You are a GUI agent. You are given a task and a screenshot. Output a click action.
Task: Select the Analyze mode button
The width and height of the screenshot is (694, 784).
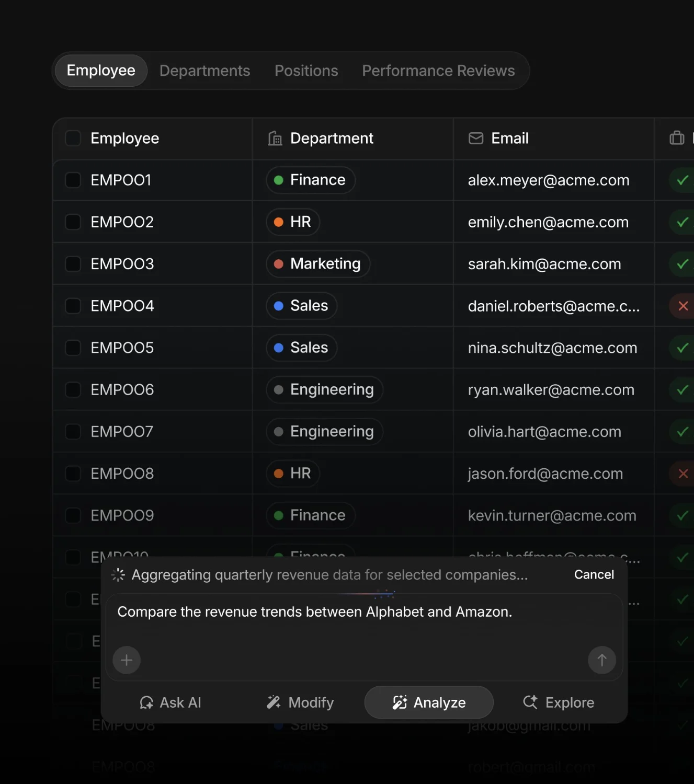point(429,702)
